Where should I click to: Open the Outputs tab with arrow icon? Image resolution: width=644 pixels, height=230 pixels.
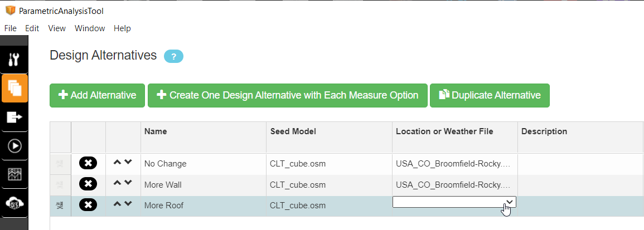point(14,117)
